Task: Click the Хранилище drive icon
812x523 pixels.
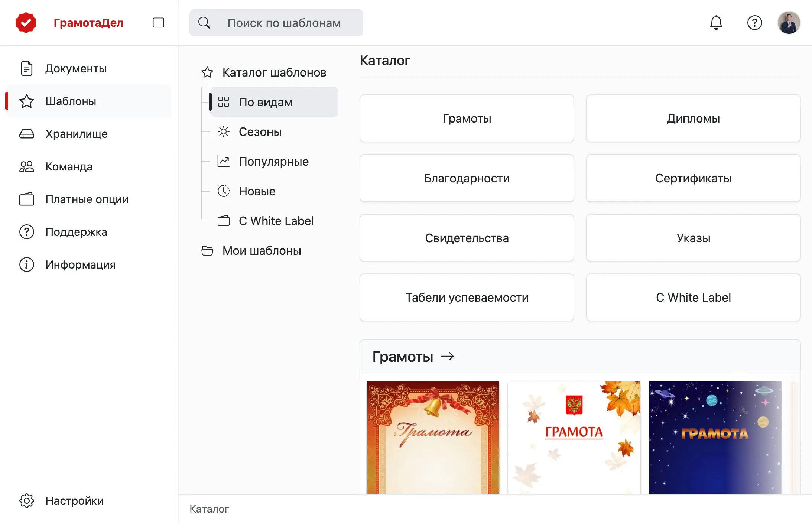Action: pyautogui.click(x=27, y=134)
